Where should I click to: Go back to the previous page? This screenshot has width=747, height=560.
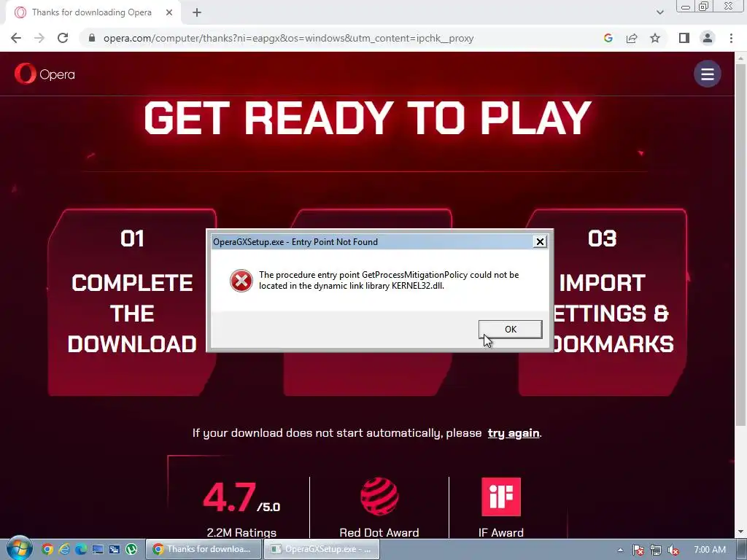(16, 38)
